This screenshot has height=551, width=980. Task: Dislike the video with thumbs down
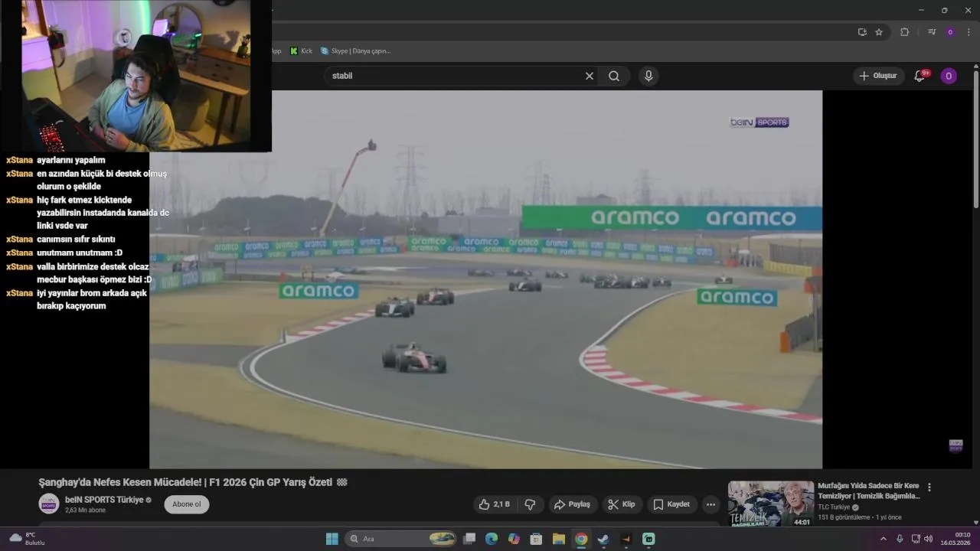pos(530,504)
